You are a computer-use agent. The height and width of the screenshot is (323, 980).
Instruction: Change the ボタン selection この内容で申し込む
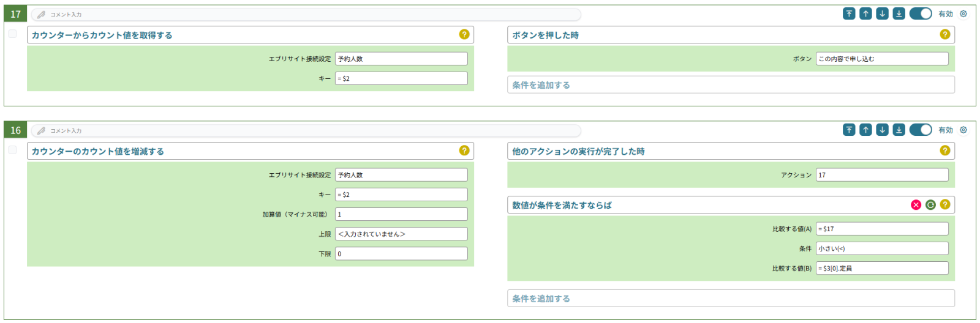pos(881,59)
